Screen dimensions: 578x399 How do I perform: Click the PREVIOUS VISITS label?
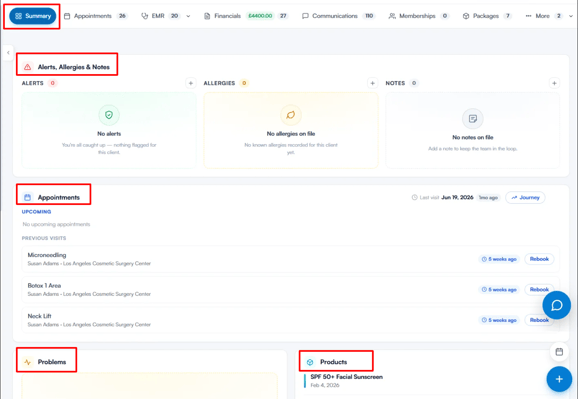pos(44,238)
